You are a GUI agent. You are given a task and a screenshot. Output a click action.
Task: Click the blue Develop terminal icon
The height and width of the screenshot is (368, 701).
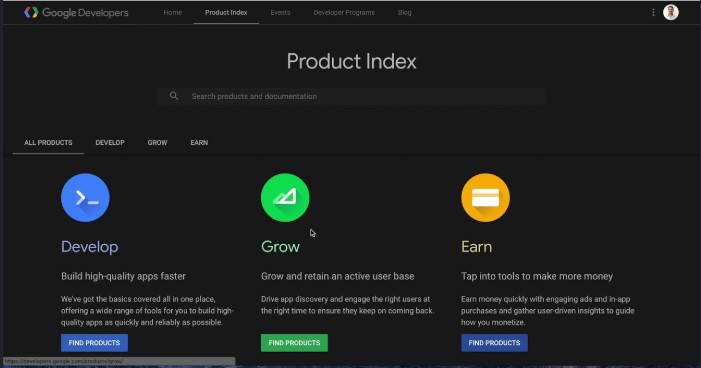(x=85, y=198)
